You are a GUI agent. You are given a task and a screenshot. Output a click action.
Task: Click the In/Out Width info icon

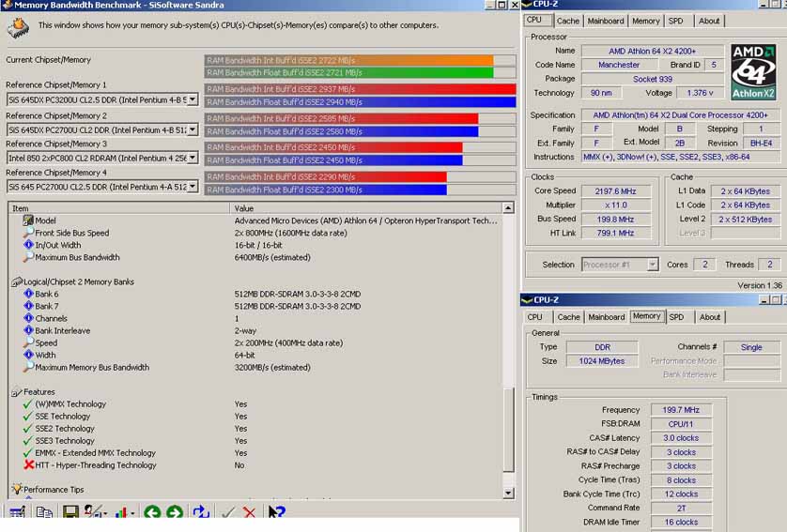point(28,245)
